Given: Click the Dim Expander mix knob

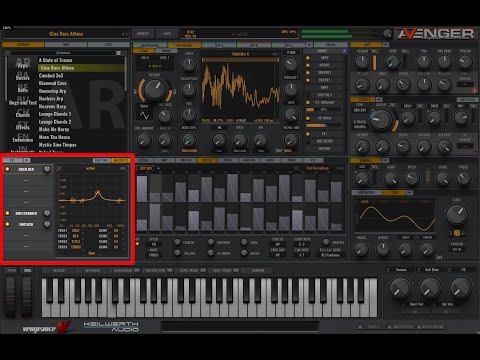Looking at the screenshot, I should click(x=47, y=213).
